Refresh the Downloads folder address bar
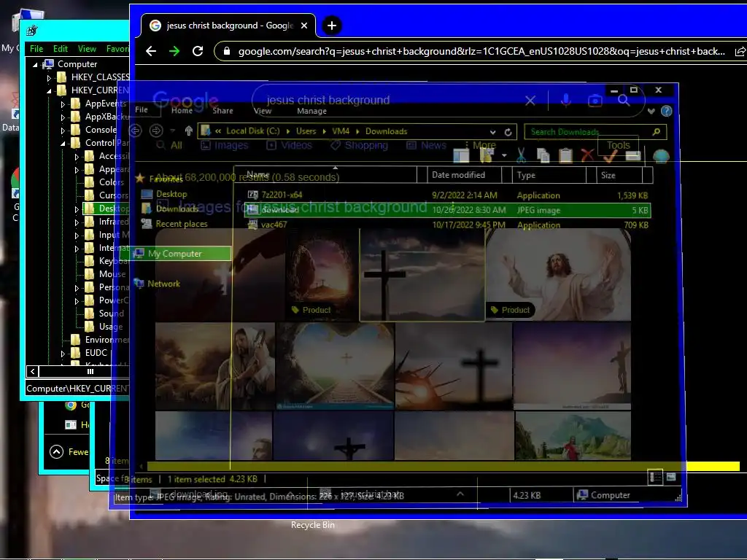The image size is (747, 560). [508, 132]
